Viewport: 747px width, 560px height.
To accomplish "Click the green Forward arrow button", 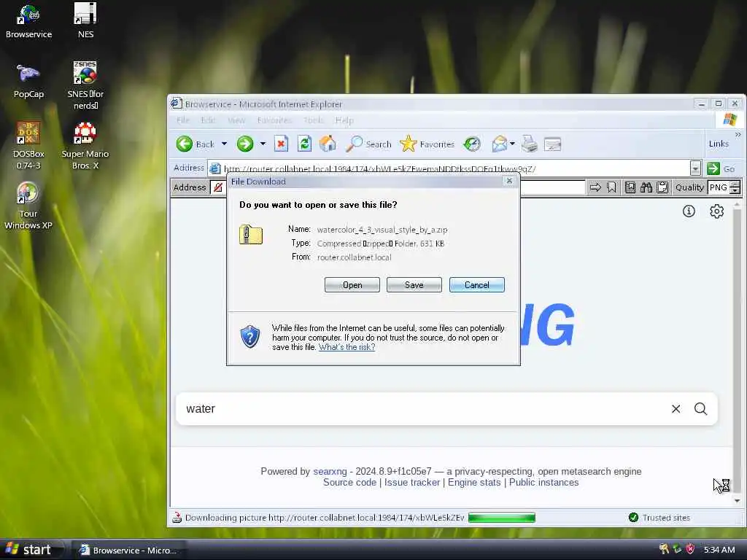I will [245, 144].
